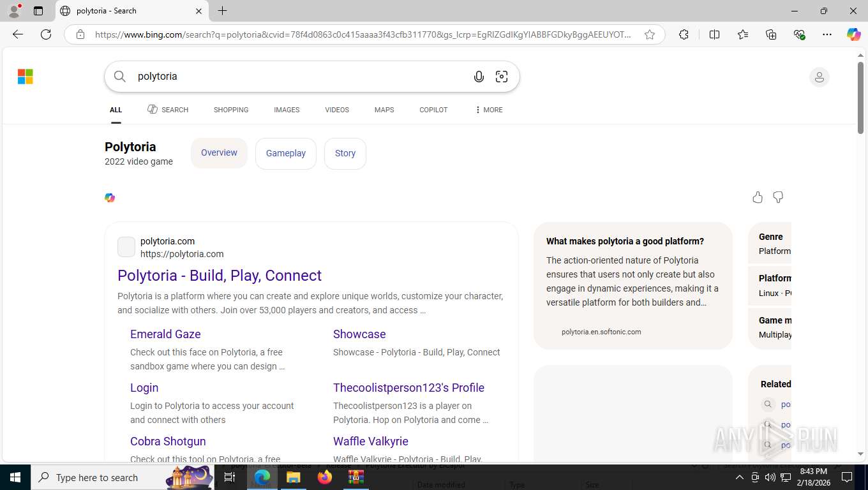
Task: Open tab actions menu icon
Action: coord(38,11)
